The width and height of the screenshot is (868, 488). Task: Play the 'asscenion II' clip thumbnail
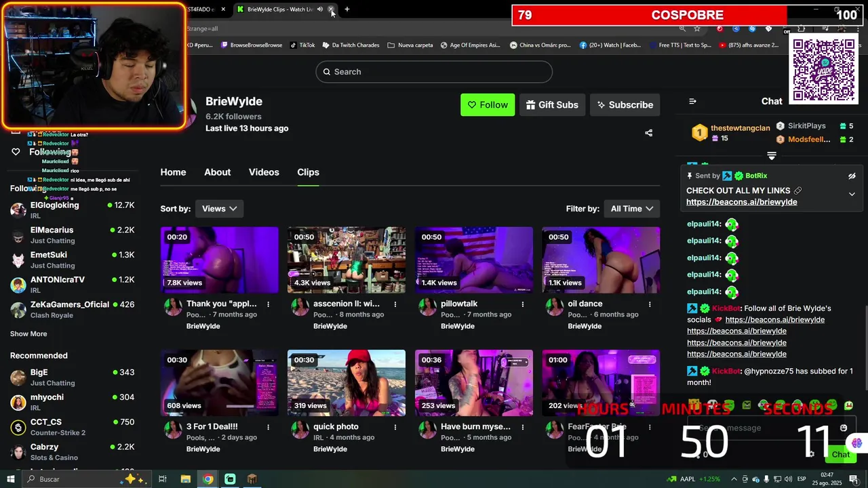[347, 260]
